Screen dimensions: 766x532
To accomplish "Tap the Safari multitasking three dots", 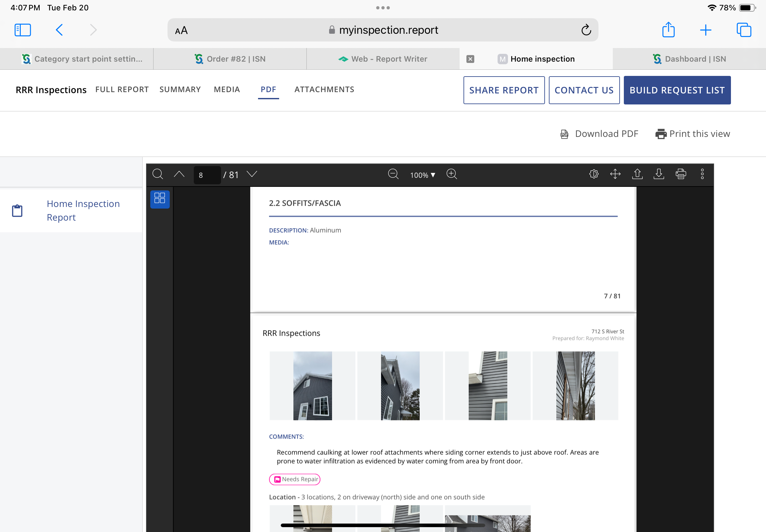I will tap(383, 8).
